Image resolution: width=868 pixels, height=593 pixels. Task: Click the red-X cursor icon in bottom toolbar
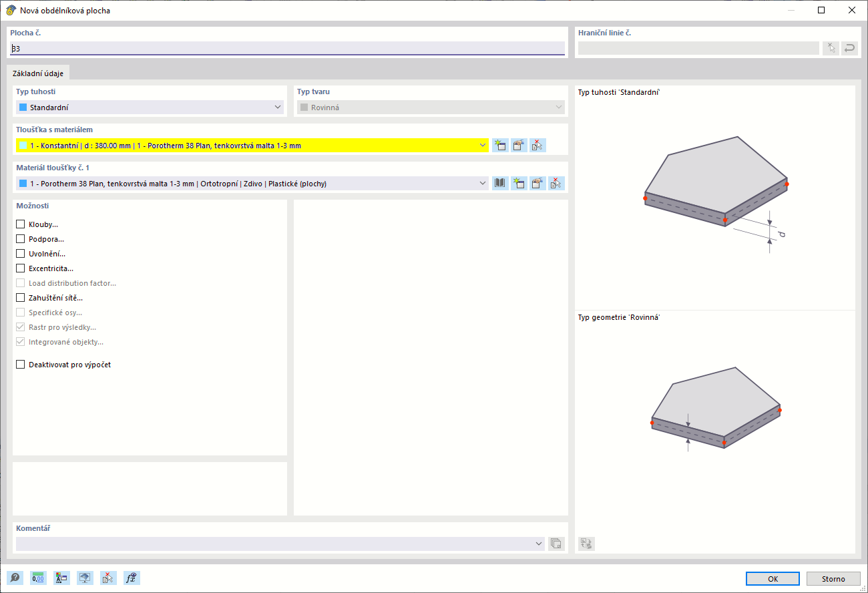pyautogui.click(x=108, y=578)
